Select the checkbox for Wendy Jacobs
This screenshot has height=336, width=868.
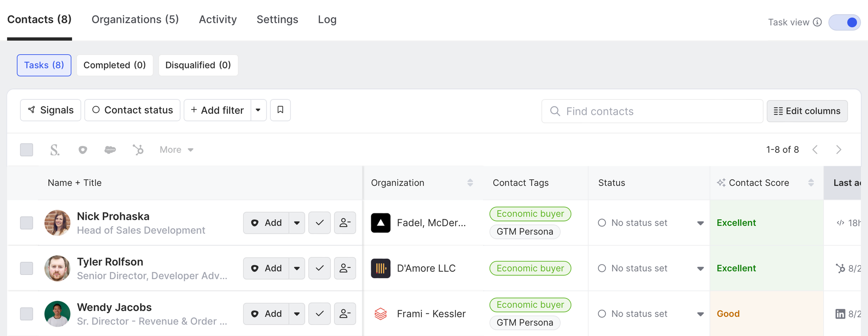point(27,314)
